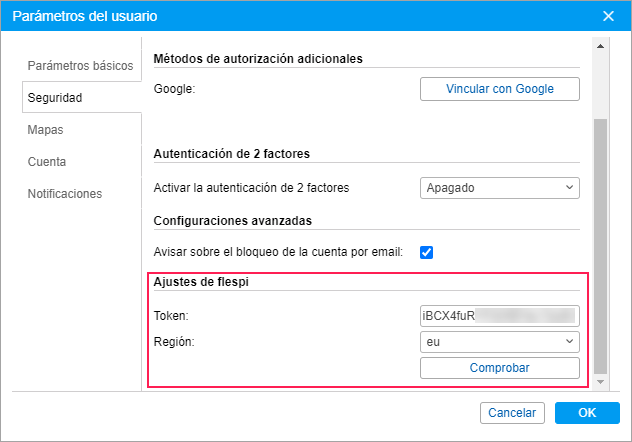The image size is (632, 442).
Task: Toggle the account lock email notification checkbox
Action: point(426,252)
